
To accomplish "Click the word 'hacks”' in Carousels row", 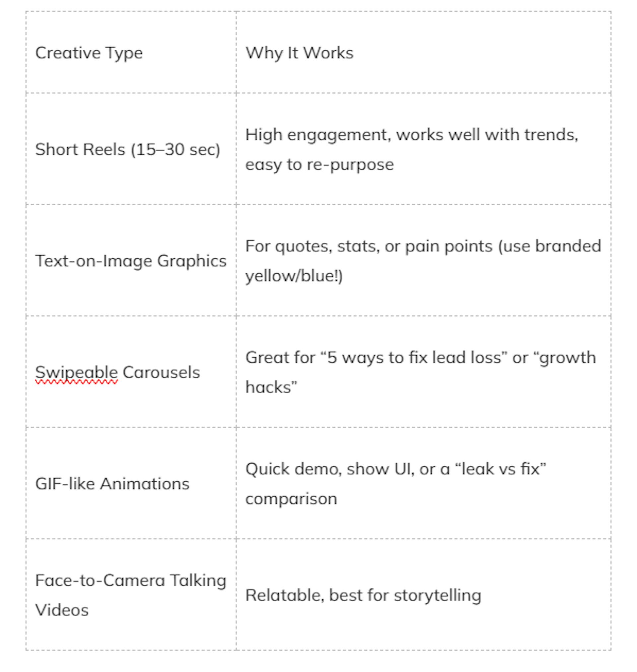I will [271, 387].
